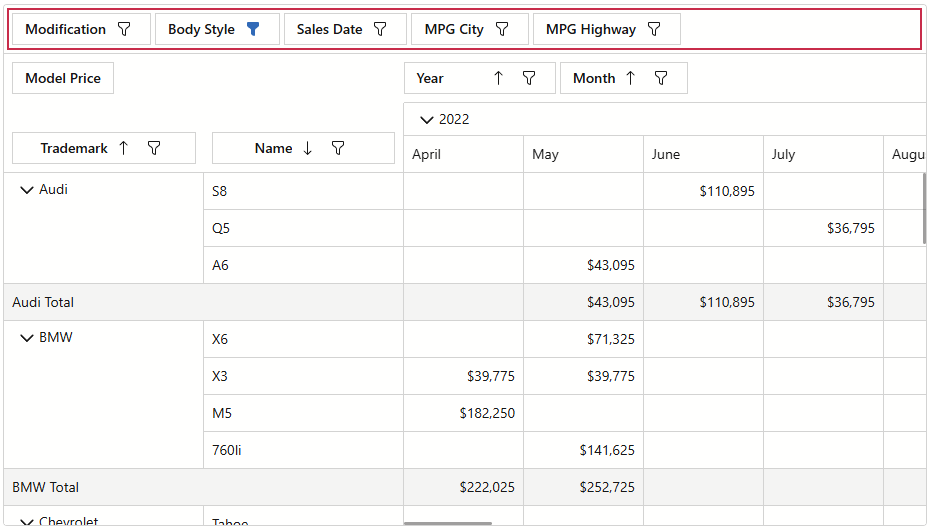This screenshot has height=530, width=930.
Task: Open the Sales Date filter icon
Action: [x=380, y=29]
